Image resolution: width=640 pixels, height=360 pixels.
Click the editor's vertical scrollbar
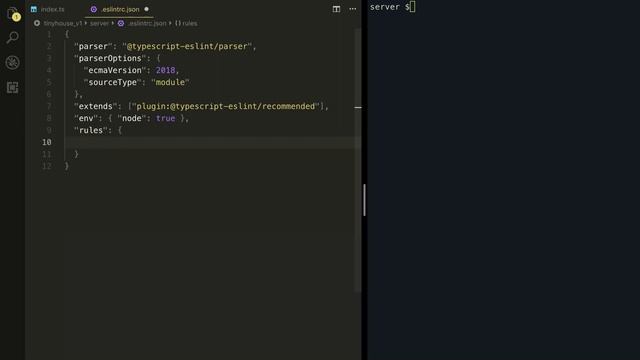[358, 159]
